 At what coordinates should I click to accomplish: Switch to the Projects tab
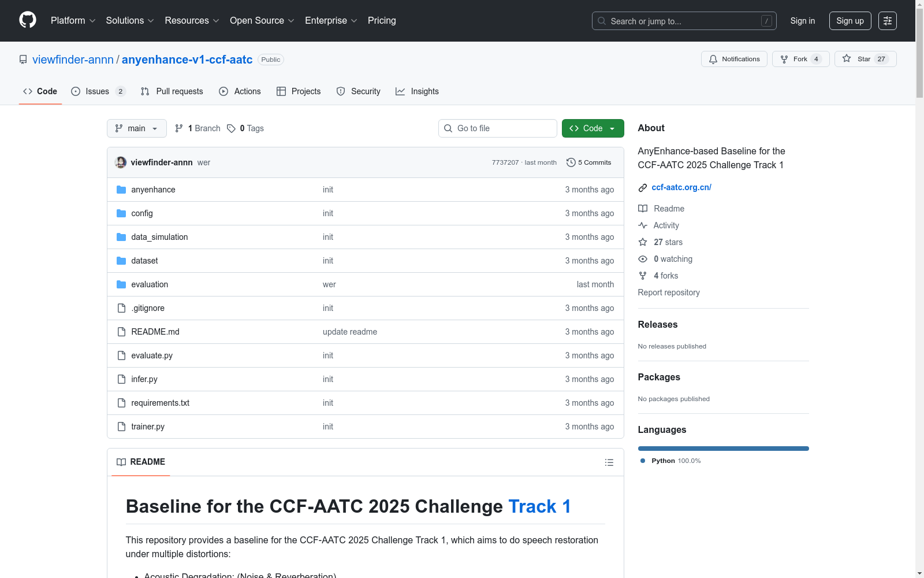[299, 91]
